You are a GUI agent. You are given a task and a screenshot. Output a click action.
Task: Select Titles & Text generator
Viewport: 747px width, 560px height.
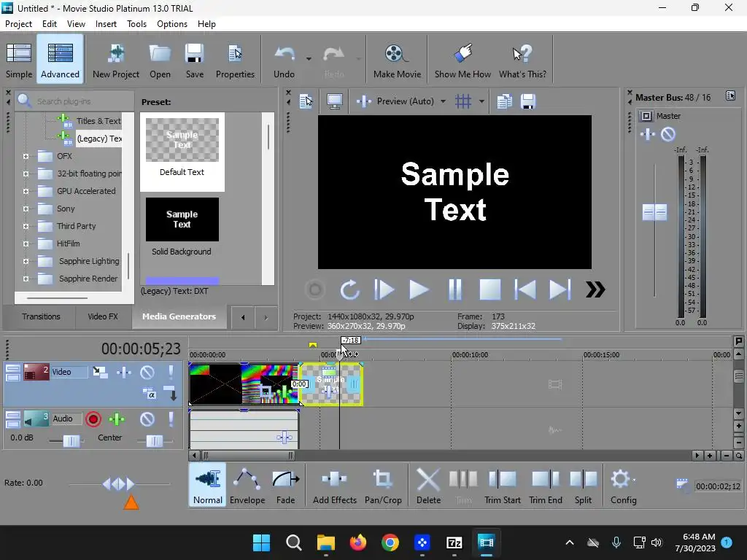(x=98, y=121)
